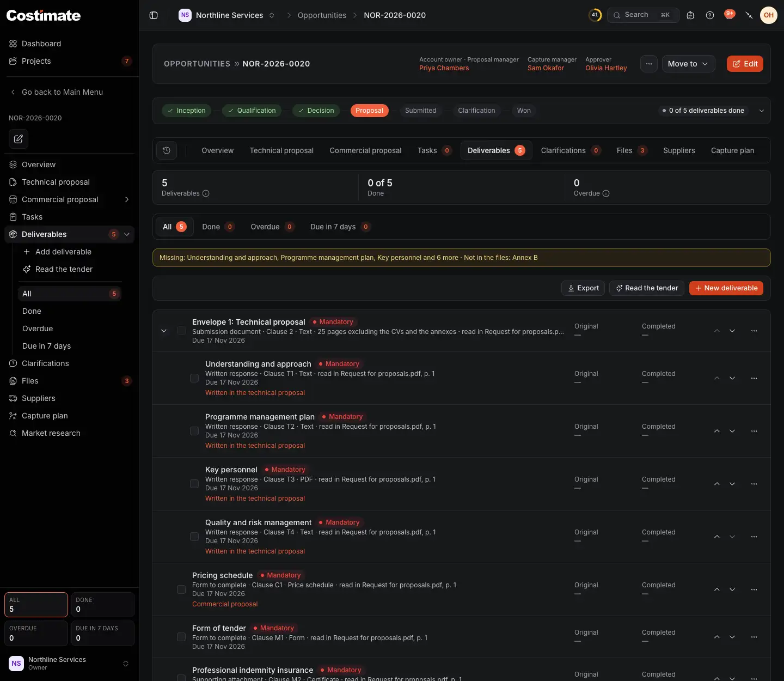
Task: Collapse the Deliverables sidebar section chevron
Action: click(x=127, y=234)
